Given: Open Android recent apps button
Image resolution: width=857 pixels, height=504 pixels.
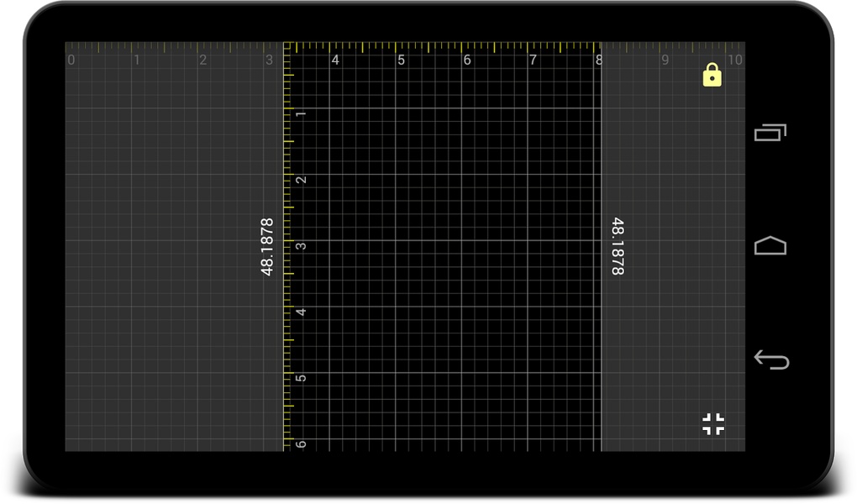Looking at the screenshot, I should [770, 133].
